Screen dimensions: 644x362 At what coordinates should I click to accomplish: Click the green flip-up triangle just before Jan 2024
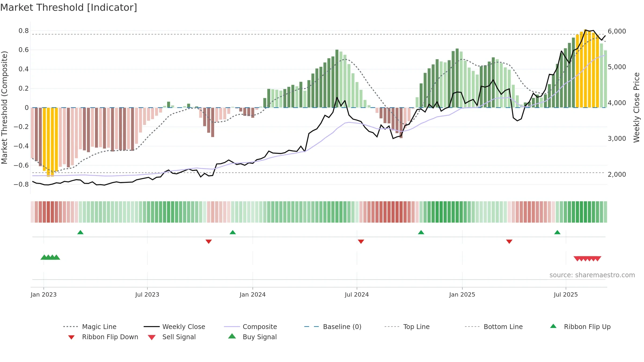click(x=233, y=232)
